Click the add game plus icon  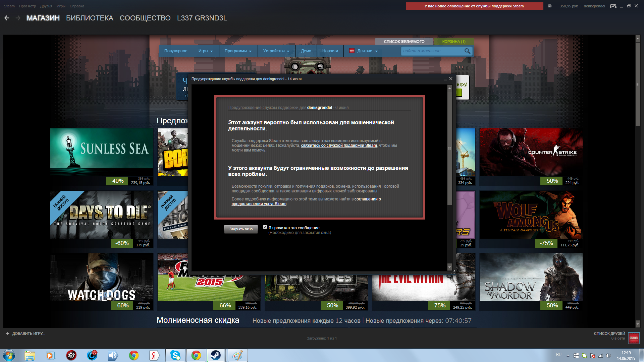[x=8, y=334]
